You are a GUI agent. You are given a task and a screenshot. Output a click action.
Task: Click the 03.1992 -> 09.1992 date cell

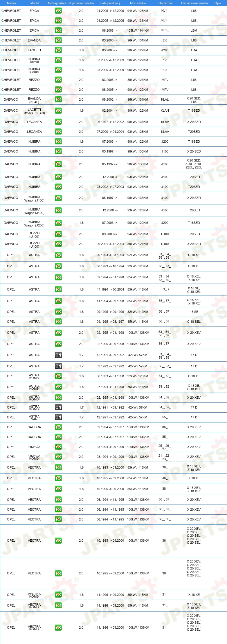110,366
